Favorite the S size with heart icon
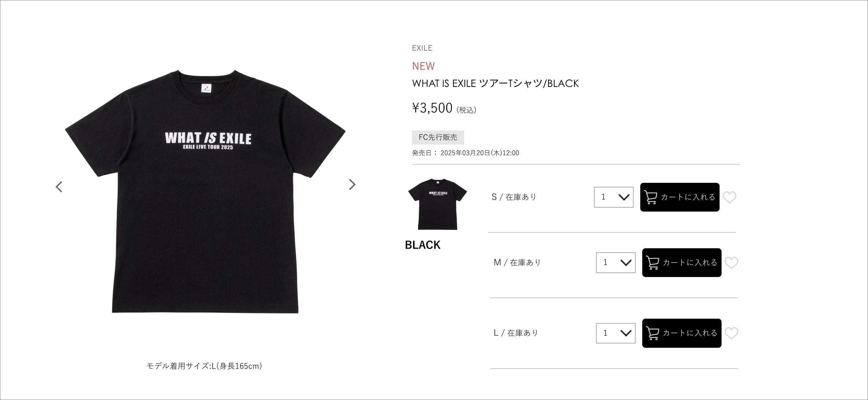Screen dimensions: 868x400 click(730, 197)
